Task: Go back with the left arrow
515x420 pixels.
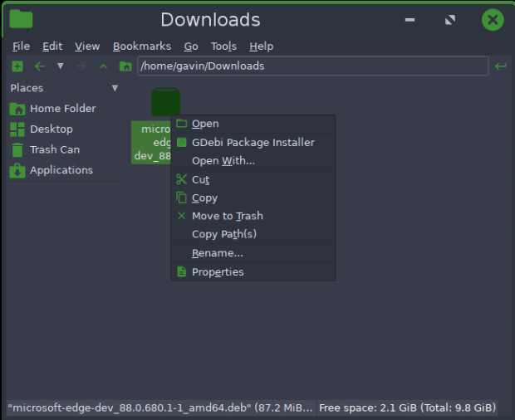Action: click(x=39, y=66)
